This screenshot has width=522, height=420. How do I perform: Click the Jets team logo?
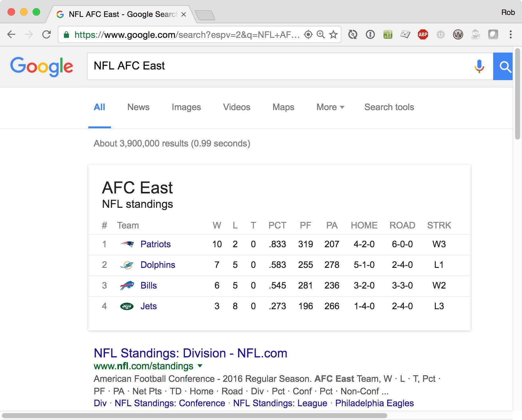pyautogui.click(x=127, y=306)
